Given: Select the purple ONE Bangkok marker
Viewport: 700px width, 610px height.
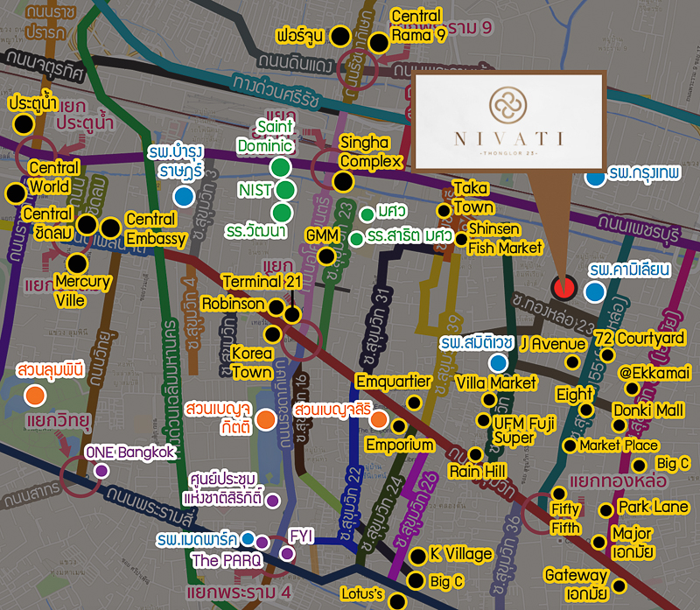Looking at the screenshot, I should (101, 471).
